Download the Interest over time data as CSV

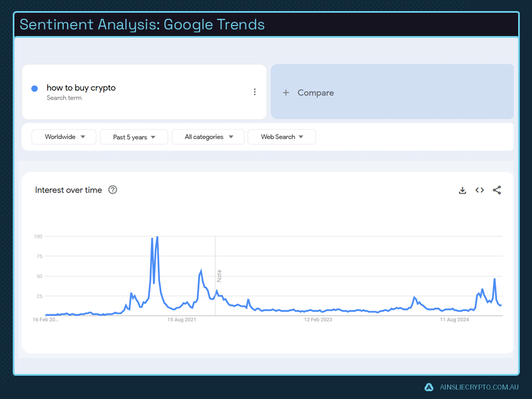tap(463, 190)
